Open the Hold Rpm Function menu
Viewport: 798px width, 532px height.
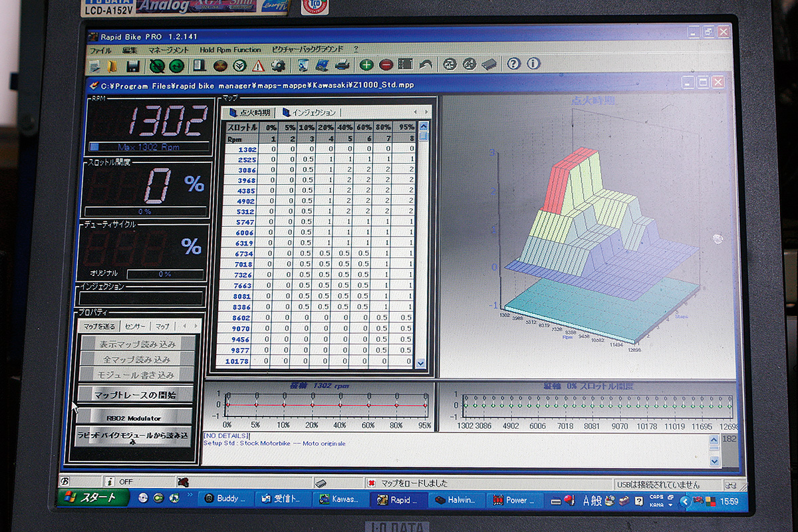click(x=230, y=50)
